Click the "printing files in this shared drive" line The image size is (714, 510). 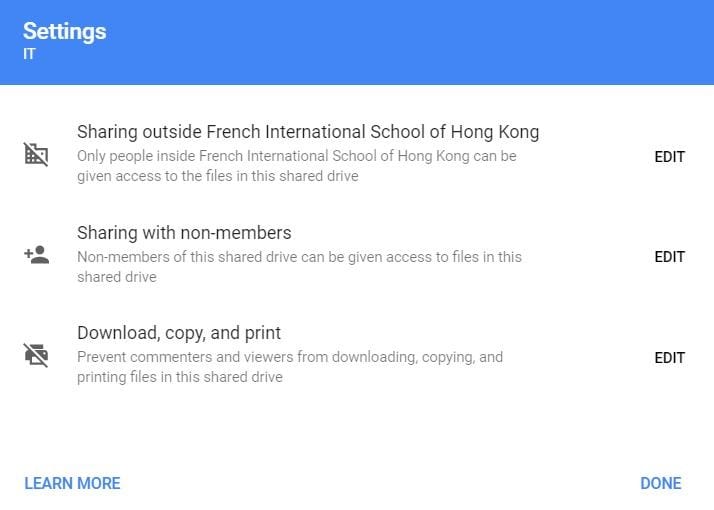pos(180,377)
